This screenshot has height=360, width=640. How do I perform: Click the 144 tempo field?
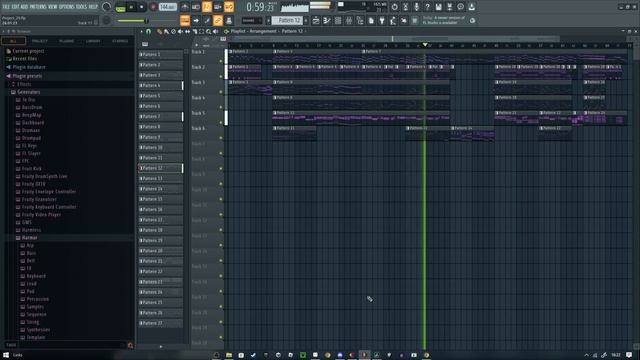(x=167, y=7)
